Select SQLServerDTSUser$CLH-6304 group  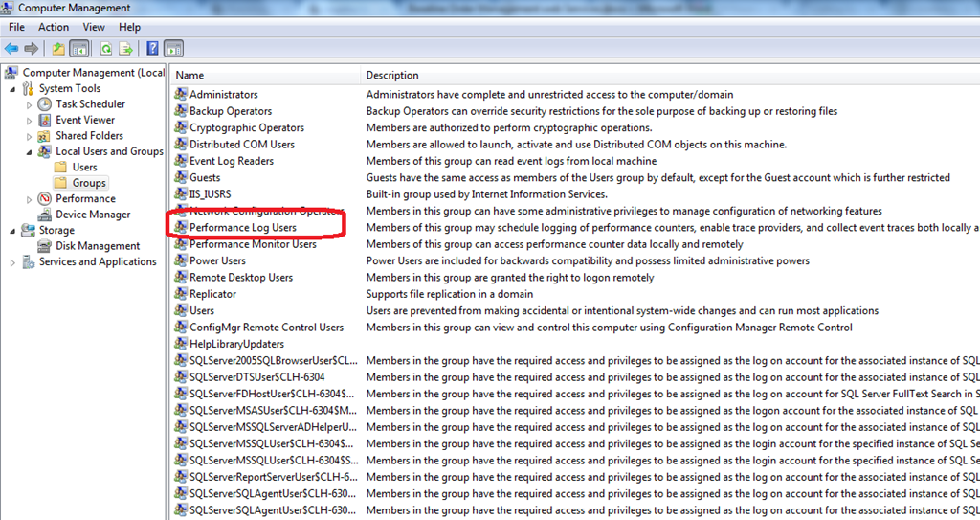[x=256, y=376]
